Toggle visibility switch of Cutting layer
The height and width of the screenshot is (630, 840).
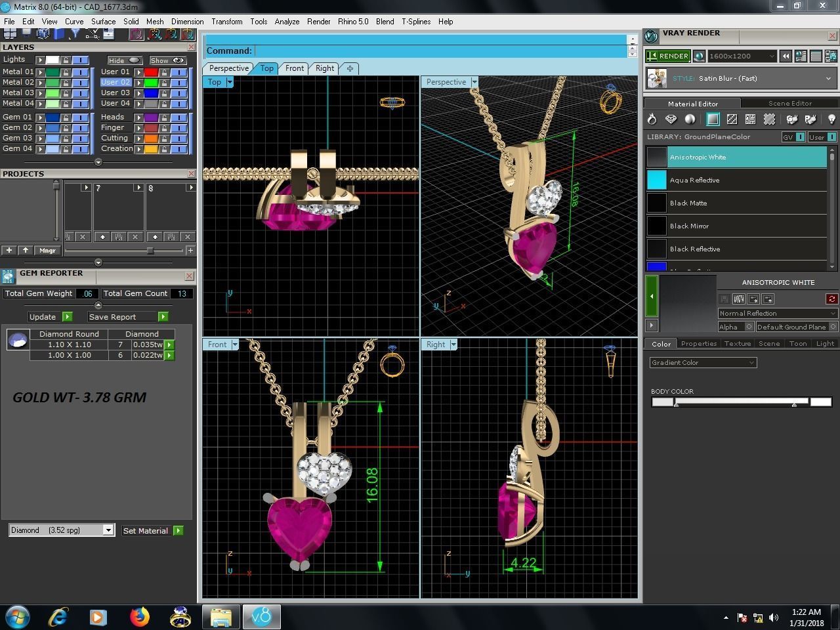coord(178,138)
